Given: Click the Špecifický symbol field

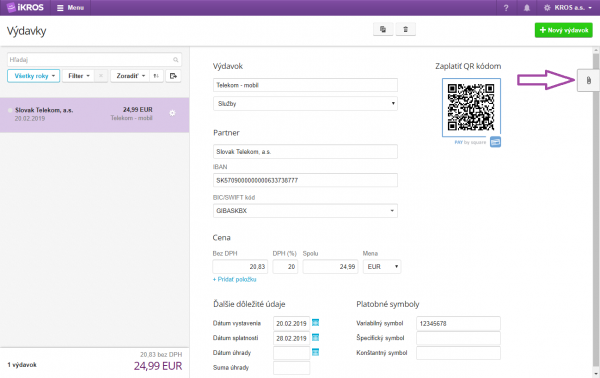Looking at the screenshot, I should coord(458,338).
